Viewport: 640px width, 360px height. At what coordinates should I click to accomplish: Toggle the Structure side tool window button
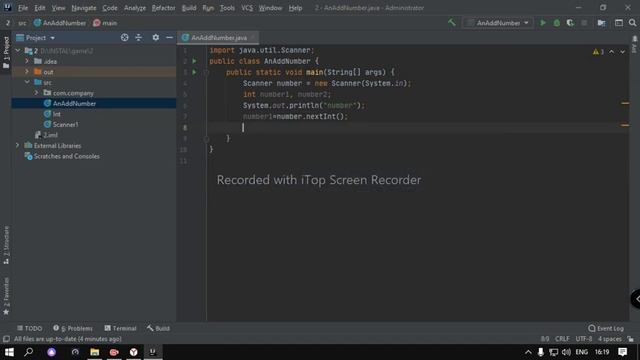(6, 245)
